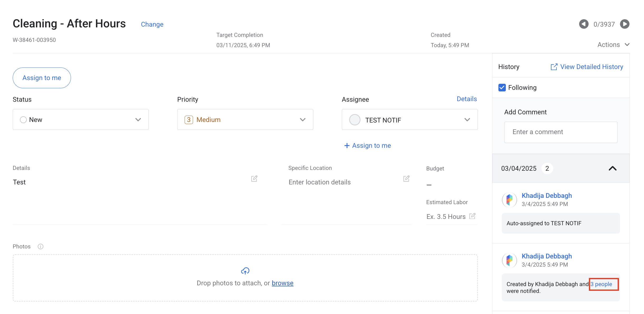Click the Photos info icon

40,247
